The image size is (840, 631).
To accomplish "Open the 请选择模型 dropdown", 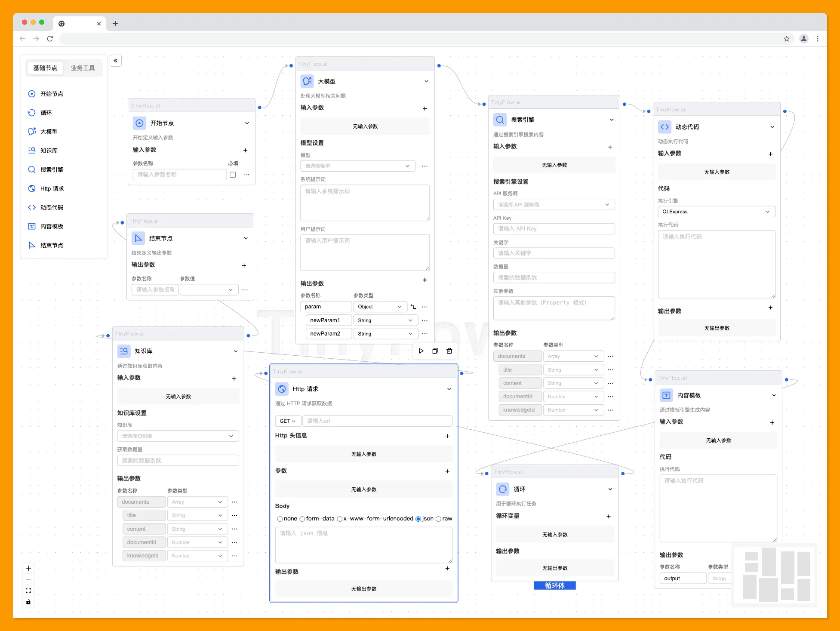I will 357,166.
